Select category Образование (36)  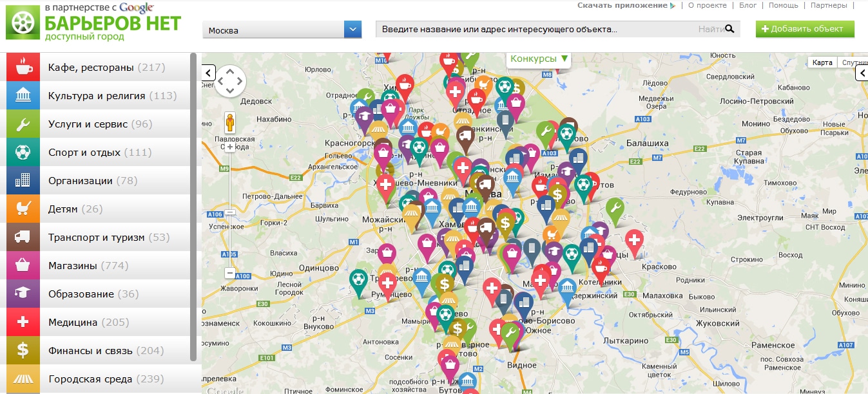[x=98, y=294]
